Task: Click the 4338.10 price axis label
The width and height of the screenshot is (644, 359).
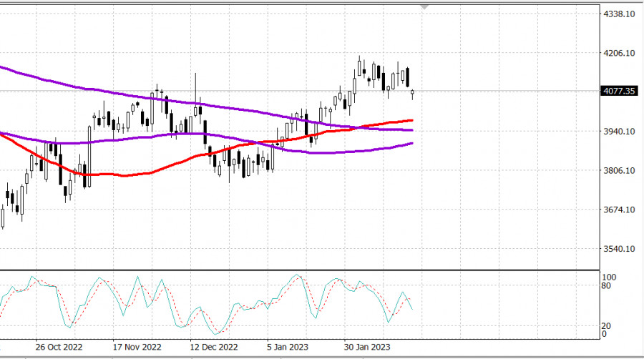Action: click(x=620, y=14)
